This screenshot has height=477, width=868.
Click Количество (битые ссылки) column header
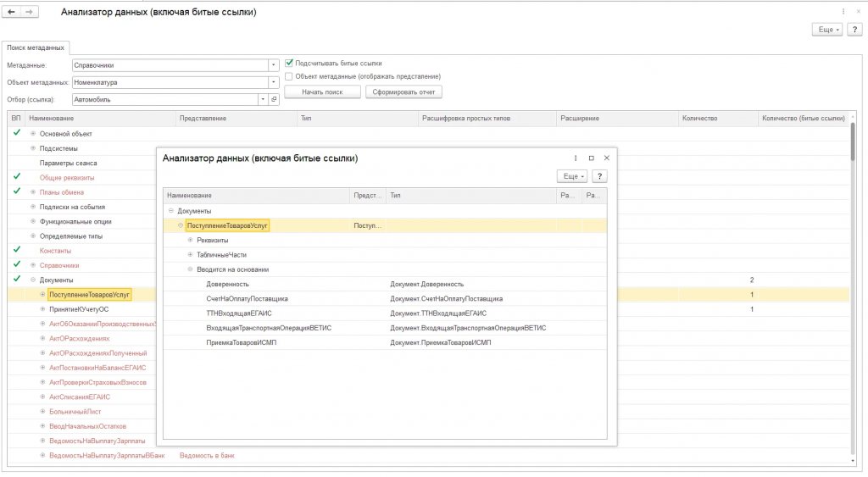click(804, 119)
